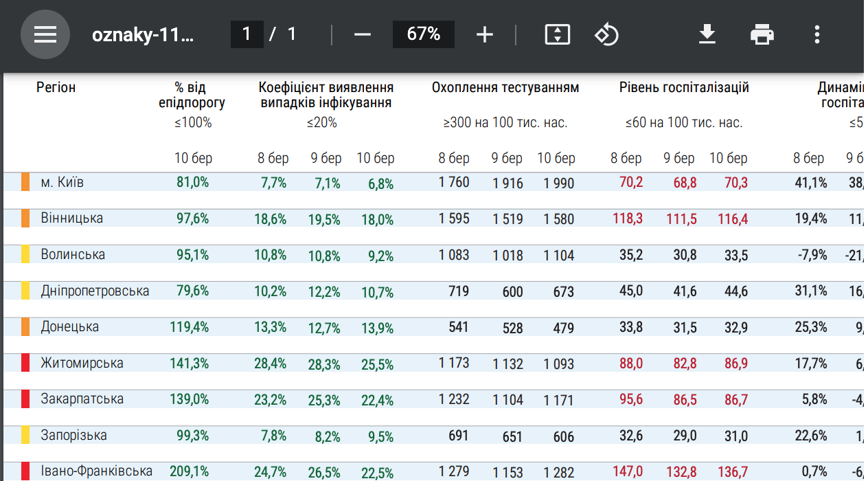The image size is (868, 481).
Task: Select the Івано-Франківська region name
Action: tap(96, 471)
